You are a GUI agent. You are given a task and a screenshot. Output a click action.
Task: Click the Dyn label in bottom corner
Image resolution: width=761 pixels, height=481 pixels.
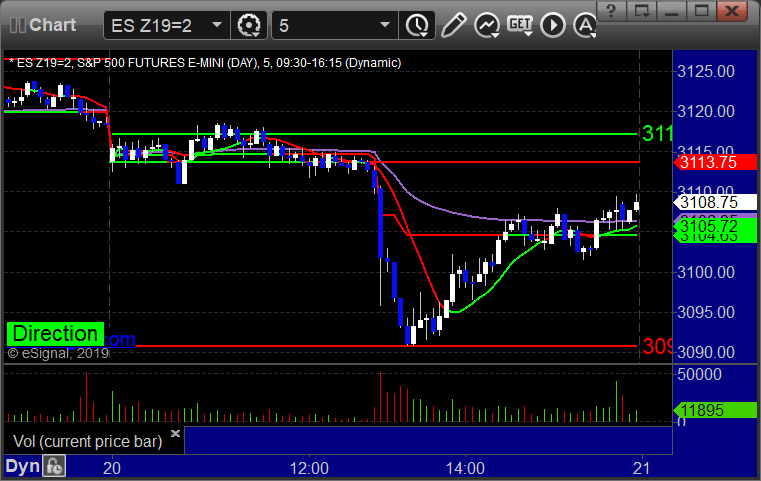pos(22,466)
